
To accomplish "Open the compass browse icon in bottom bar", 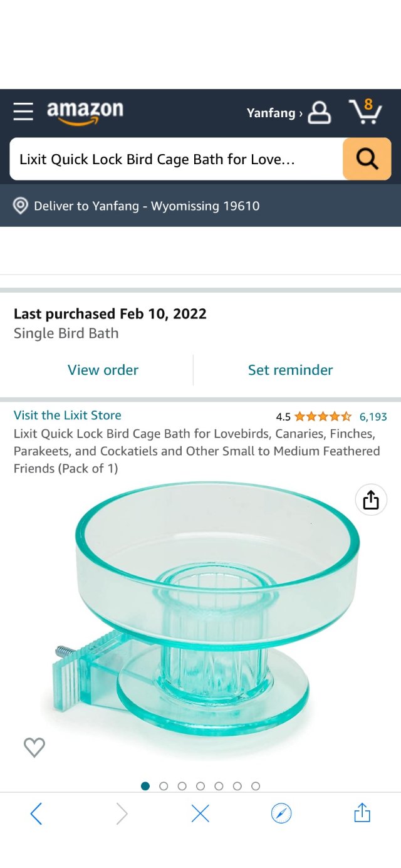I will [x=281, y=813].
